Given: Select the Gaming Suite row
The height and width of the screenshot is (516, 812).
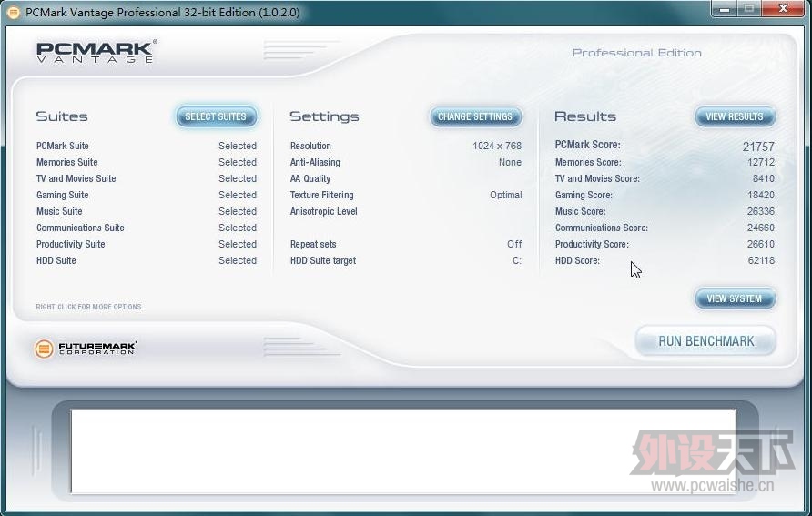Looking at the screenshot, I should click(x=146, y=195).
